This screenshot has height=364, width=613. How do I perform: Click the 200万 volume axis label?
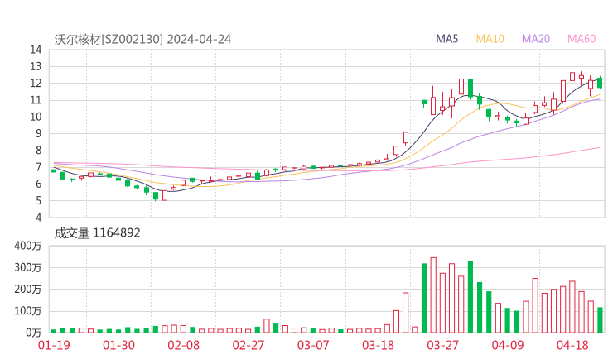[x=28, y=290]
